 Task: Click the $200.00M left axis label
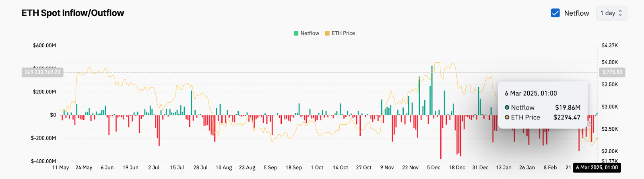(44, 92)
